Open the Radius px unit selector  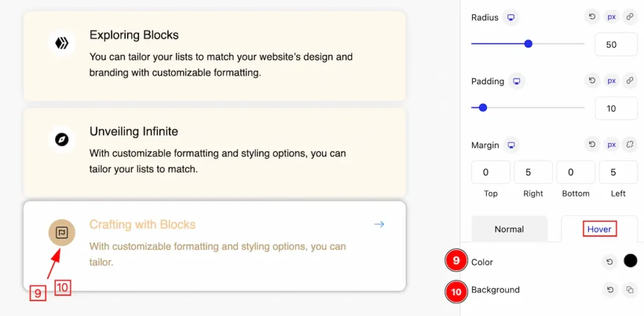(x=611, y=17)
